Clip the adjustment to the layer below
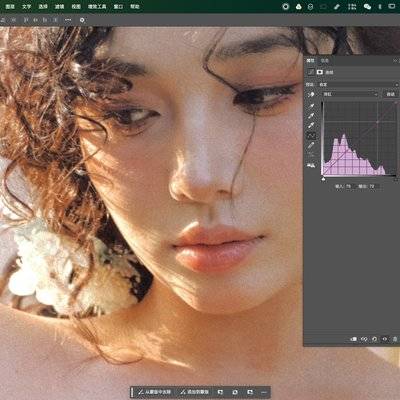Image resolution: width=400 pixels, height=400 pixels. (x=353, y=339)
